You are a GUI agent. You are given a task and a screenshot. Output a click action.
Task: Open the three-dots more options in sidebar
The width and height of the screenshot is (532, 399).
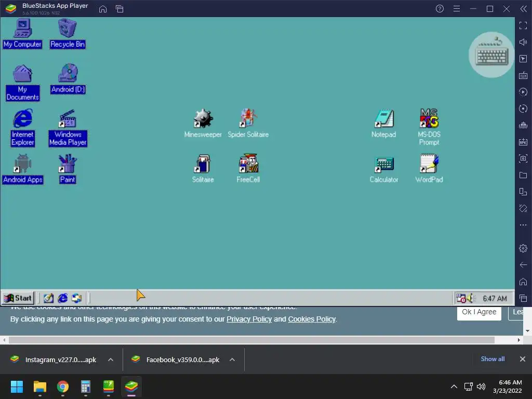[523, 225]
